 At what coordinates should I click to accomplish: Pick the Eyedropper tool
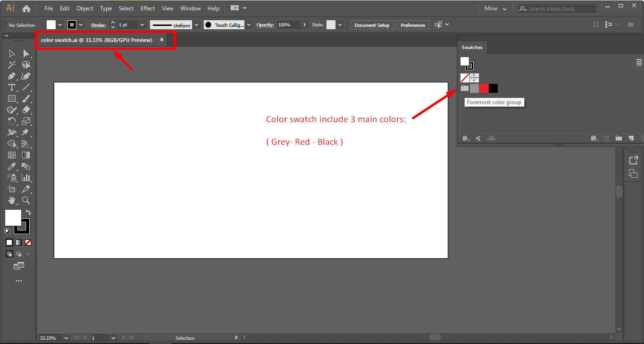(12, 166)
